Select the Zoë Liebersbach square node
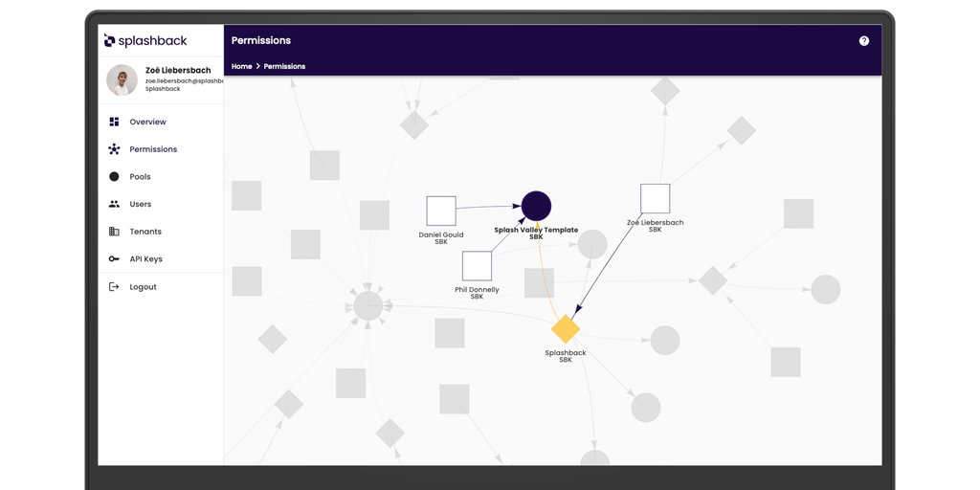Image resolution: width=980 pixels, height=490 pixels. (655, 199)
